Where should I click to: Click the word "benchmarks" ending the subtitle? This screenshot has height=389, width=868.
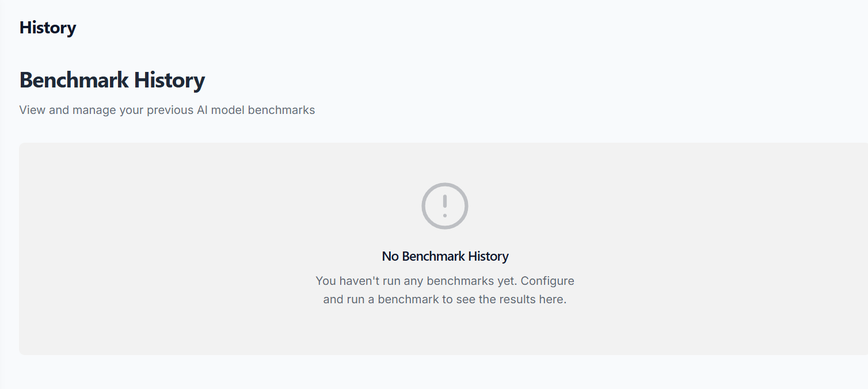tap(281, 110)
